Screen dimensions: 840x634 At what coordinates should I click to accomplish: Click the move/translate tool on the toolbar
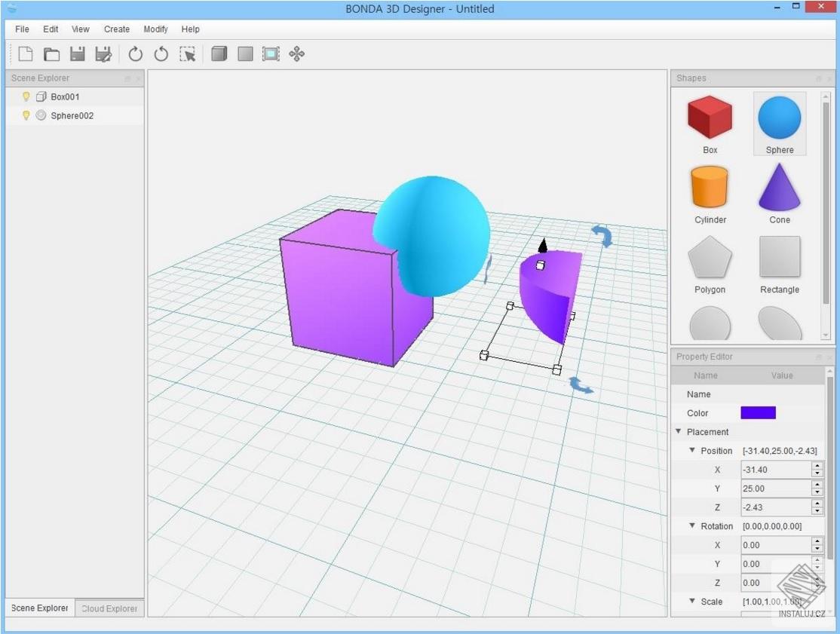click(297, 54)
